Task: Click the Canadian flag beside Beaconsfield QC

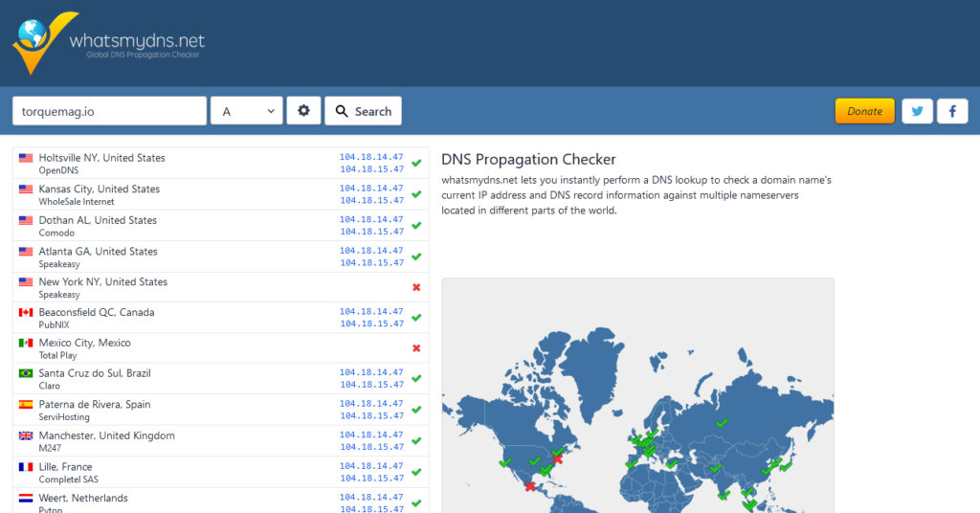Action: (26, 312)
